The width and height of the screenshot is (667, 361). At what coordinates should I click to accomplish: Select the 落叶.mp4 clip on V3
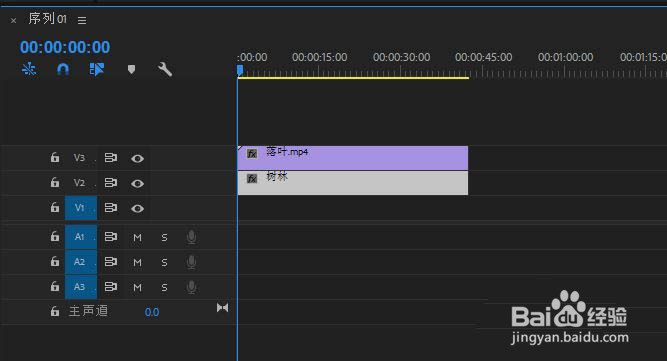(x=353, y=158)
